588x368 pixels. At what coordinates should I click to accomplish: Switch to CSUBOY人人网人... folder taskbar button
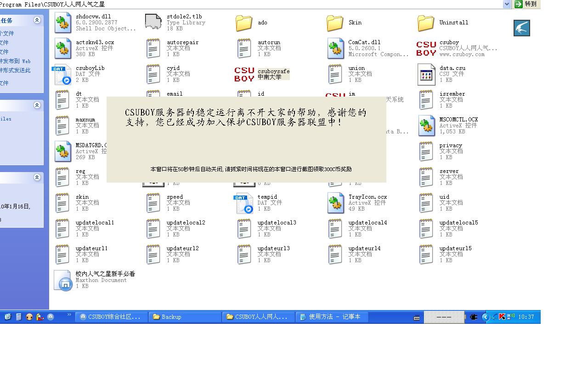coord(259,317)
